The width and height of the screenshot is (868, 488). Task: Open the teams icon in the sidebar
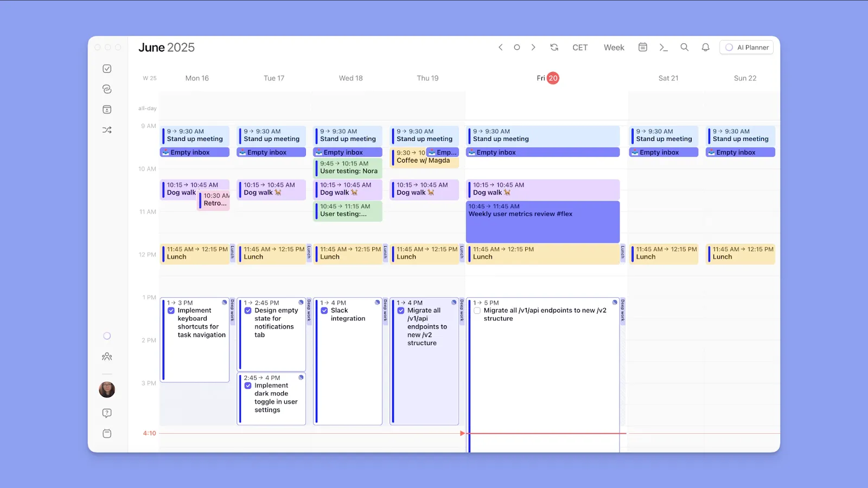(107, 357)
